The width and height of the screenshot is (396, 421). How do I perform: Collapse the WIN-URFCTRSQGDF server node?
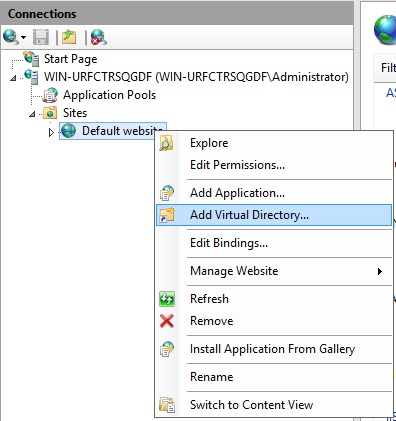pos(13,78)
